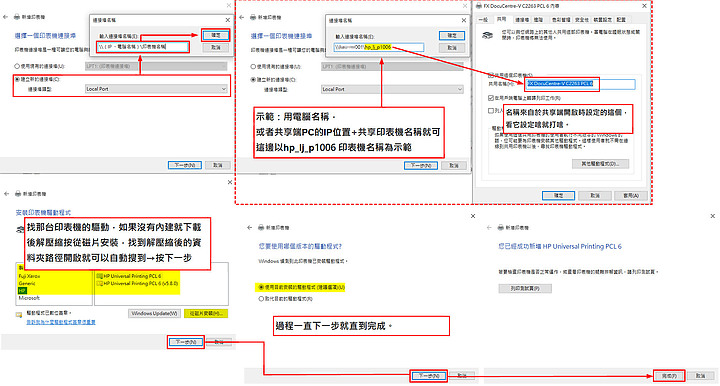Confirm port name dialog with IP placeholder text
Viewport: 720px width, 386px height.
[216, 35]
